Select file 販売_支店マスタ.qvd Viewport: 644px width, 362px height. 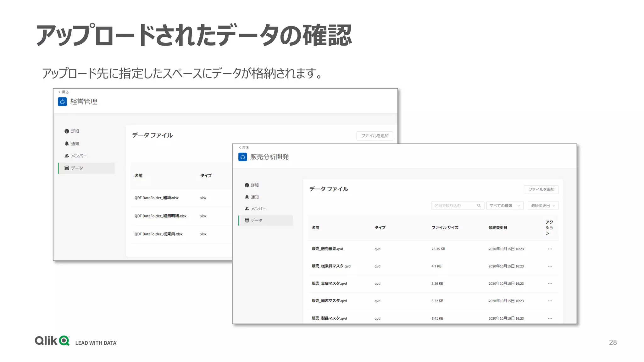tap(329, 283)
